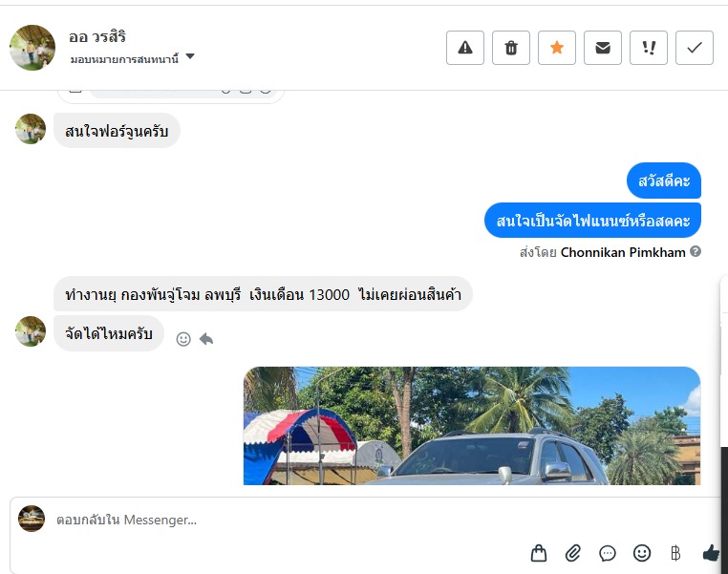Click the baht payment request icon
Screen dimensions: 728x574
pos(676,553)
